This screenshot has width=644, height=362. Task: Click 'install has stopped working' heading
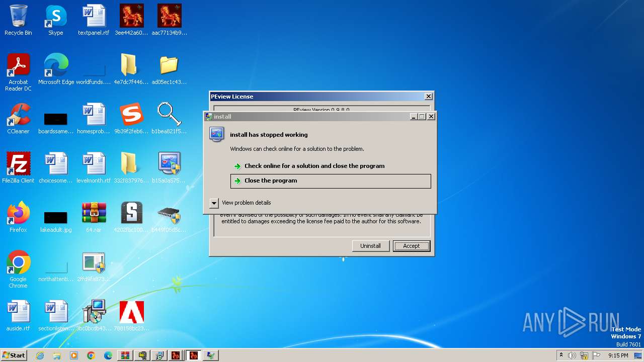tap(269, 135)
